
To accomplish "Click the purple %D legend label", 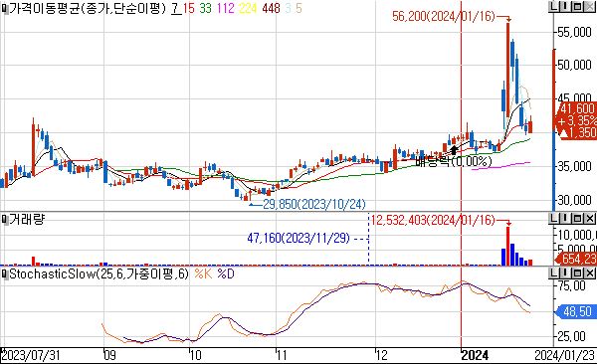I will coord(226,273).
